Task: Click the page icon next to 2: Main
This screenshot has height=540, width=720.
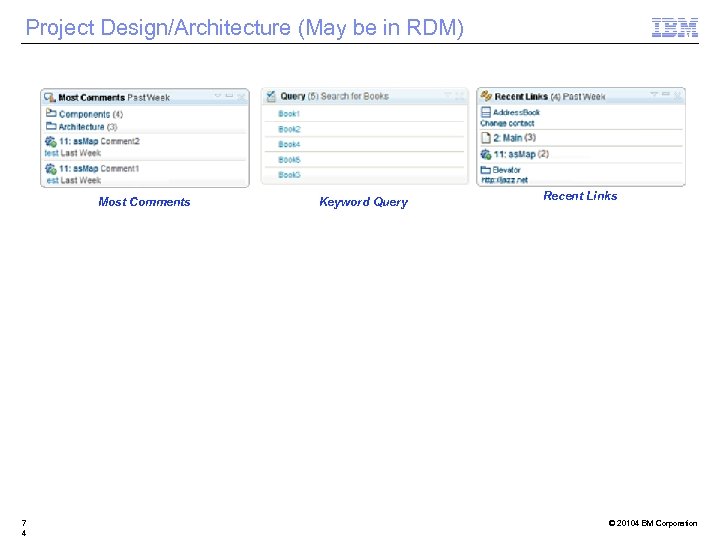Action: 486,138
